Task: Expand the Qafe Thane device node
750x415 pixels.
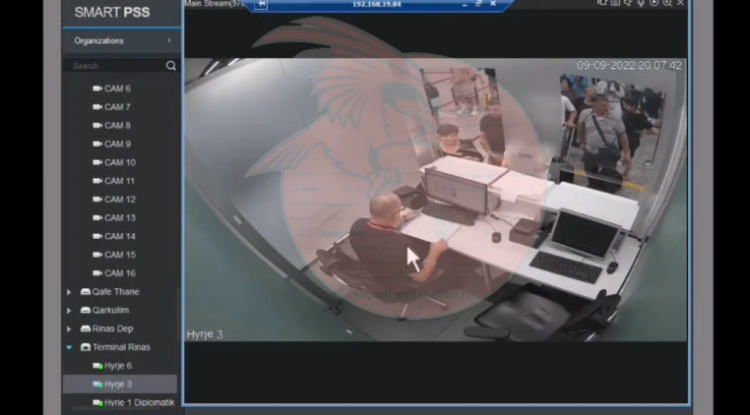Action: (x=69, y=292)
